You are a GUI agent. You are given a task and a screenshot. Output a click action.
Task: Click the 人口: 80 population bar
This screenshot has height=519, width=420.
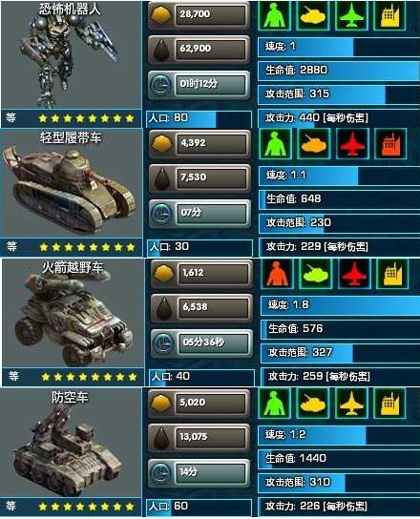click(x=199, y=118)
